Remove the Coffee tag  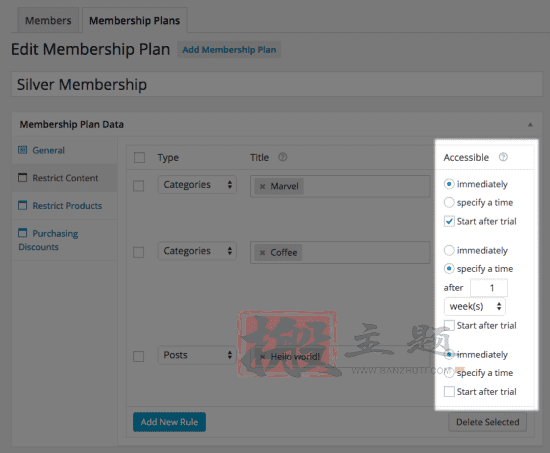click(x=262, y=253)
